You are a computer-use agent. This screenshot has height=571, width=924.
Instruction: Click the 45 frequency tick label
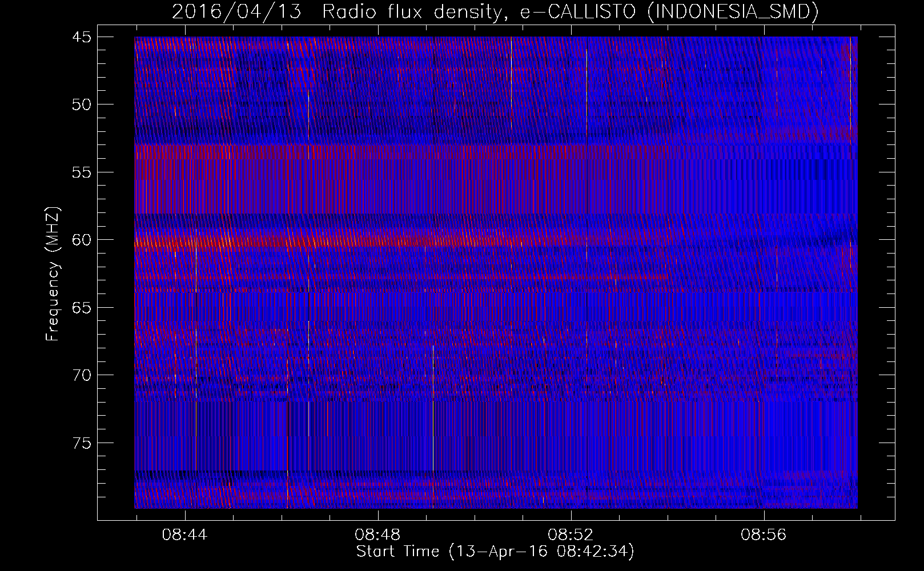[x=82, y=37]
